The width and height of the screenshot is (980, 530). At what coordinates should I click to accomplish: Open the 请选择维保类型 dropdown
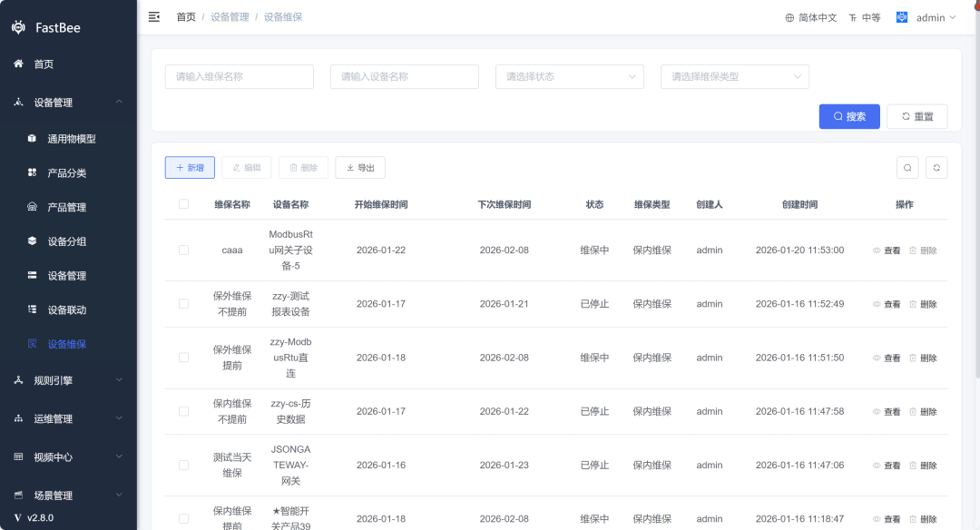735,76
